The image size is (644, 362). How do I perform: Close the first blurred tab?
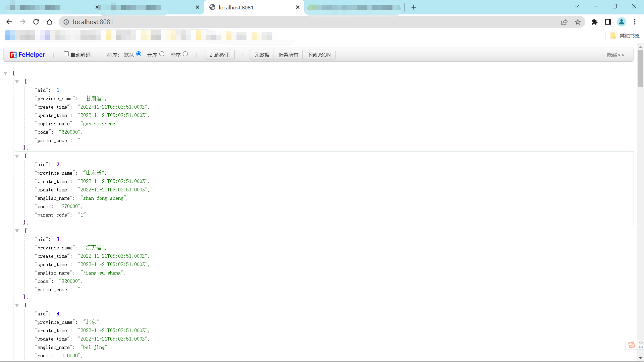(97, 7)
